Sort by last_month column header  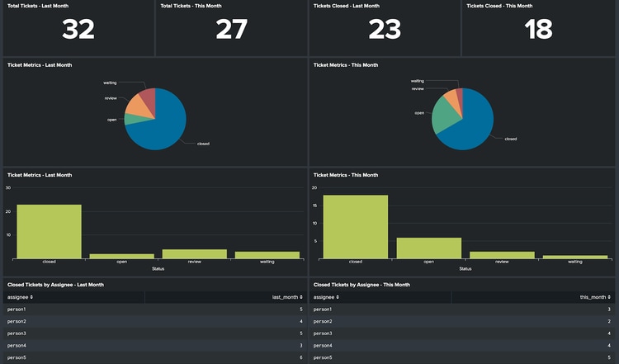pyautogui.click(x=286, y=296)
